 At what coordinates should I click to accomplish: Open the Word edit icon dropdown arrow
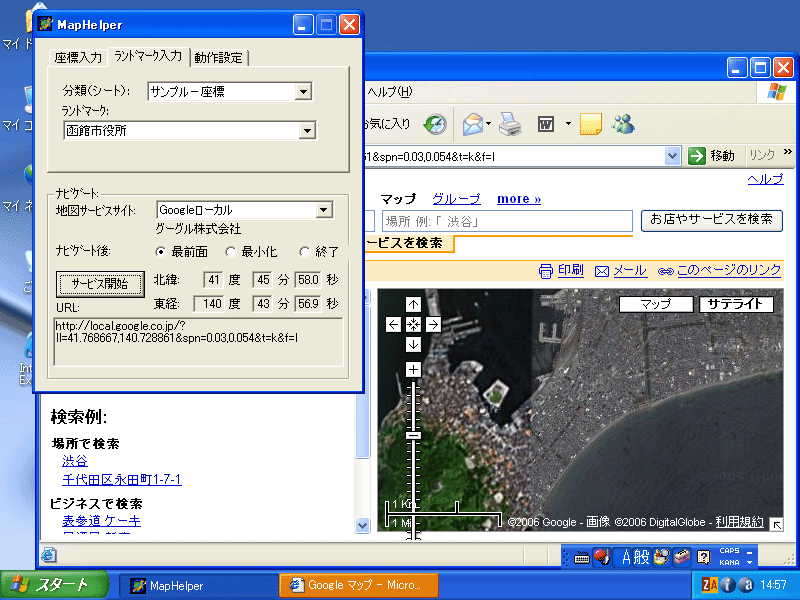point(568,124)
